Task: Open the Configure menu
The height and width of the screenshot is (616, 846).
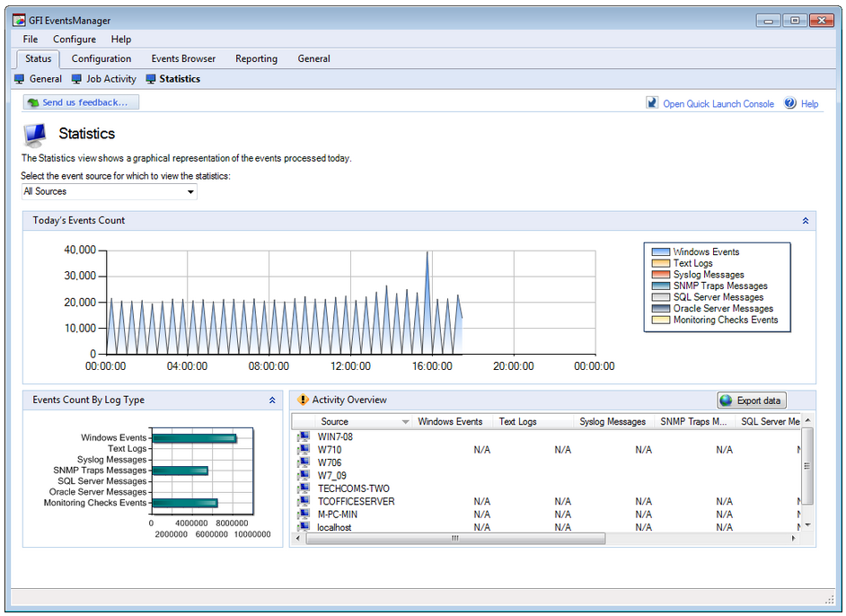Action: (75, 40)
